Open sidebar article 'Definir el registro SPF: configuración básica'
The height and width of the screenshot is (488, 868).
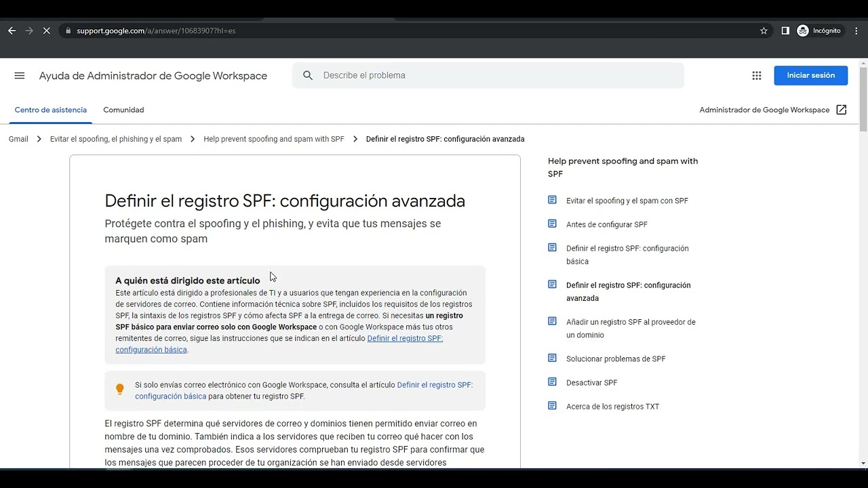coord(627,255)
